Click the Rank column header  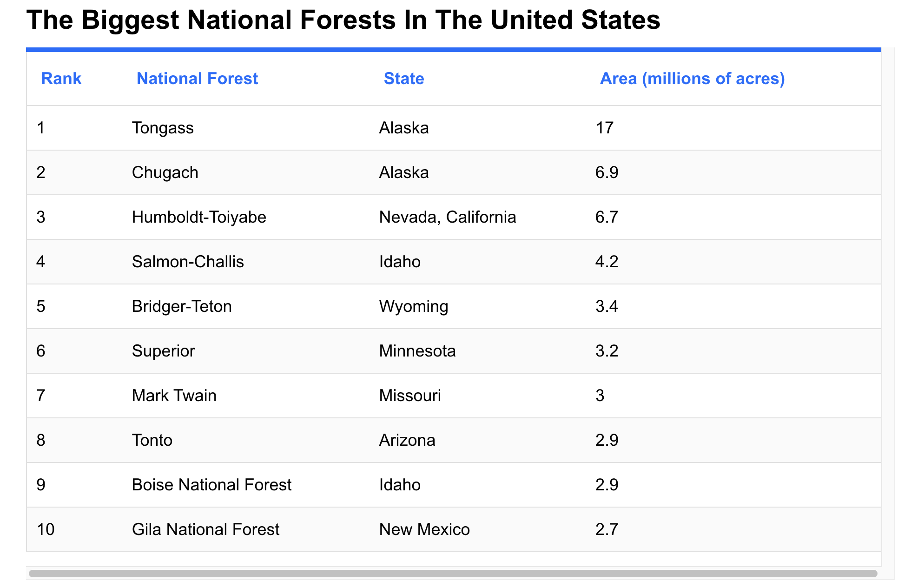[61, 79]
